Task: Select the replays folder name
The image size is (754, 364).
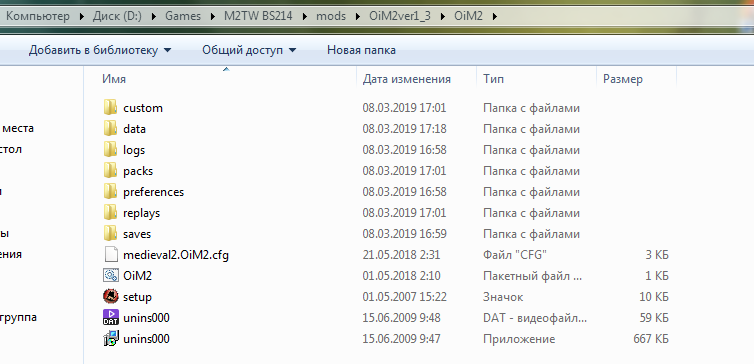Action: click(x=141, y=213)
